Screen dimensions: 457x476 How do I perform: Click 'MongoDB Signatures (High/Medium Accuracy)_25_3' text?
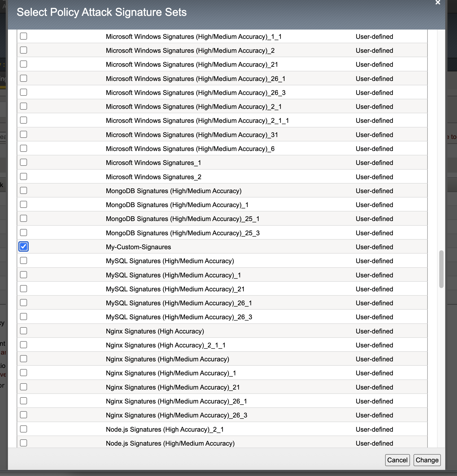click(x=183, y=233)
